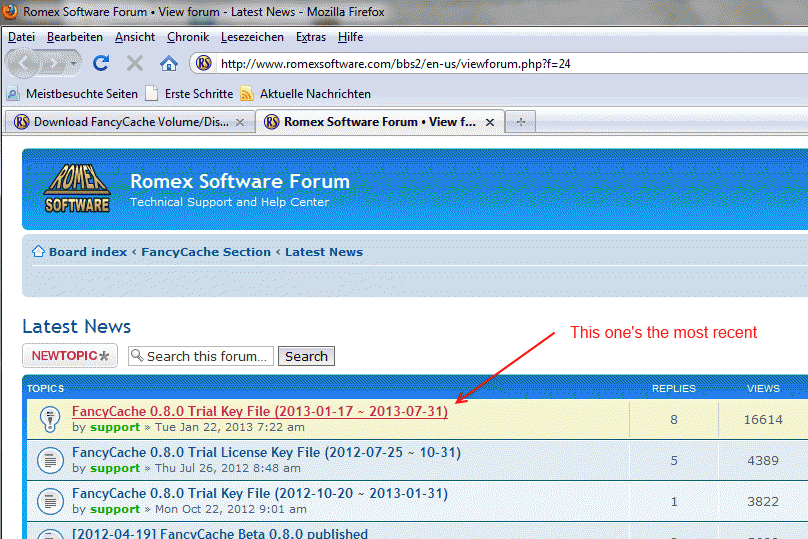Click the views count 16614
This screenshot has height=539, width=808.
click(763, 420)
